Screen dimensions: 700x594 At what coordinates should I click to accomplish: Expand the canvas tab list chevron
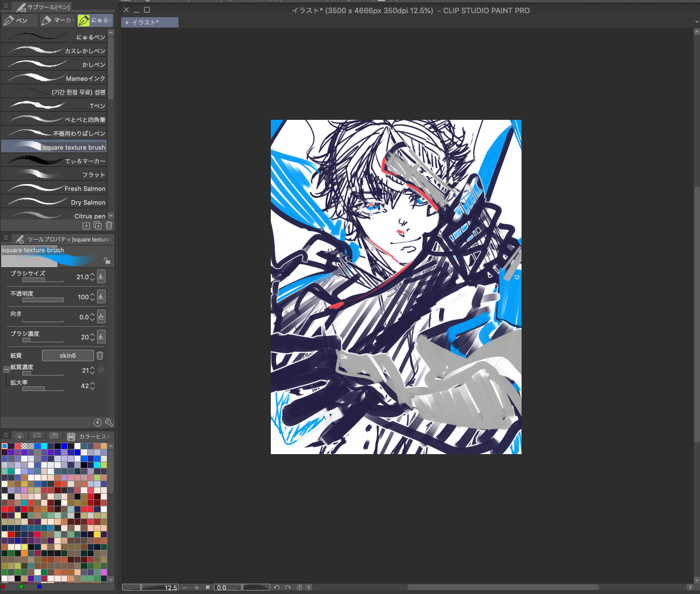point(696,22)
